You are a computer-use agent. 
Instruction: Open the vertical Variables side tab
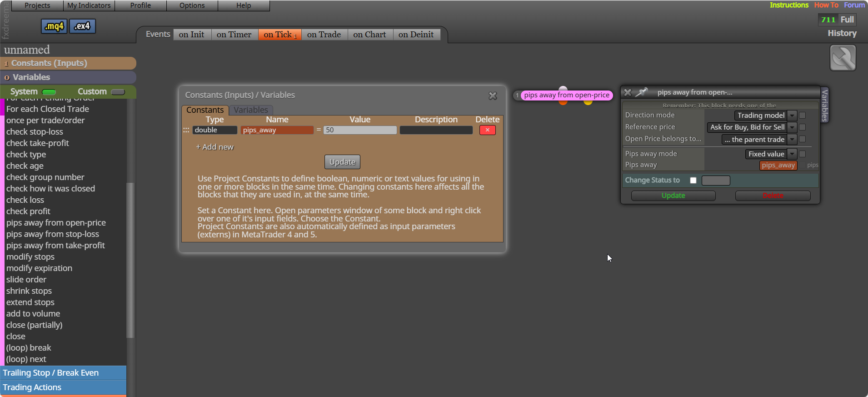825,105
